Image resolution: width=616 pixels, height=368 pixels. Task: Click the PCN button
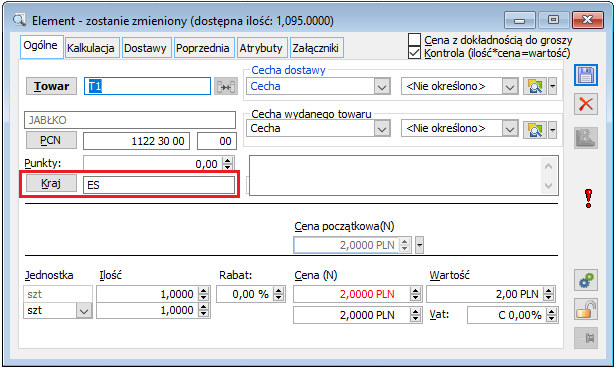coord(51,140)
